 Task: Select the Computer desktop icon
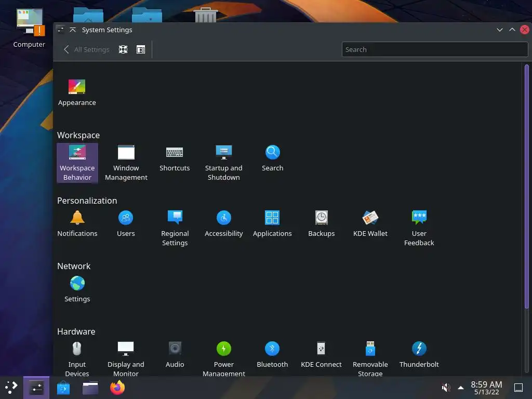tap(29, 29)
